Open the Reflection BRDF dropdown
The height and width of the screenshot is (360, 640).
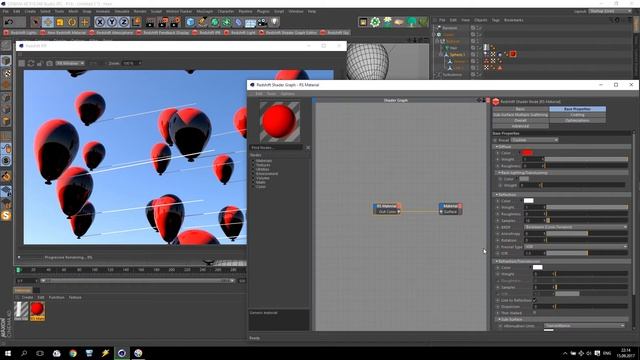(x=576, y=227)
